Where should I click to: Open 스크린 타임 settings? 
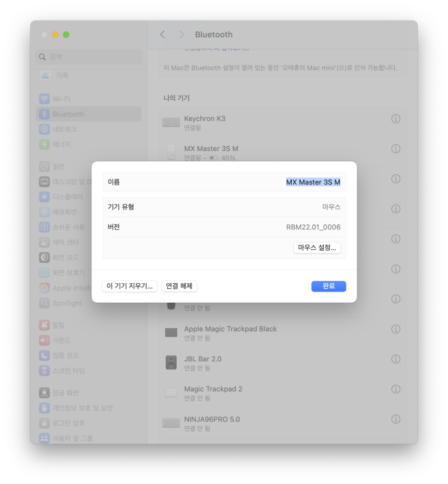89,370
